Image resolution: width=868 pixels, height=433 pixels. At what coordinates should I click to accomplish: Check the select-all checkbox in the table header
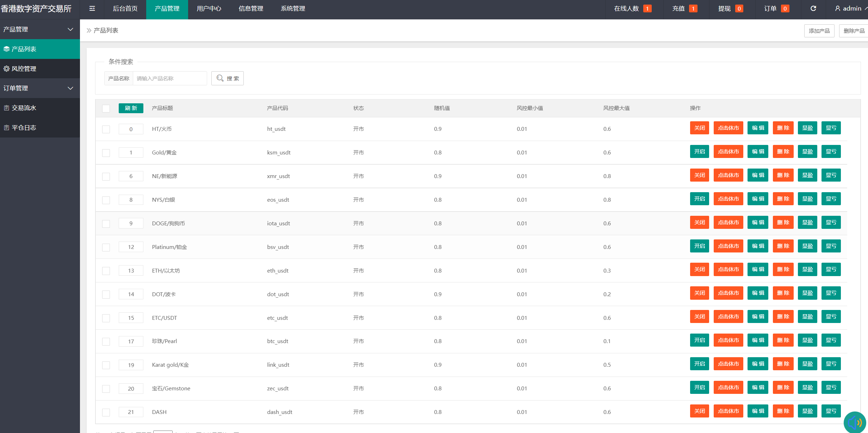pyautogui.click(x=106, y=108)
